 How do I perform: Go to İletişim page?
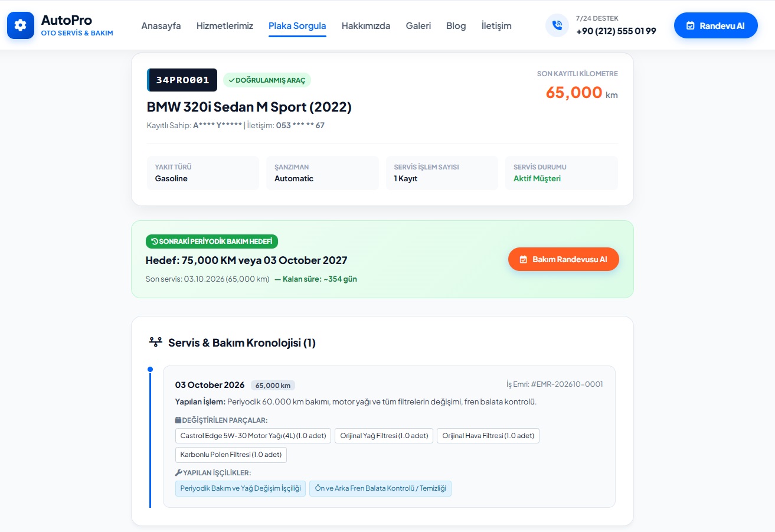pyautogui.click(x=496, y=25)
